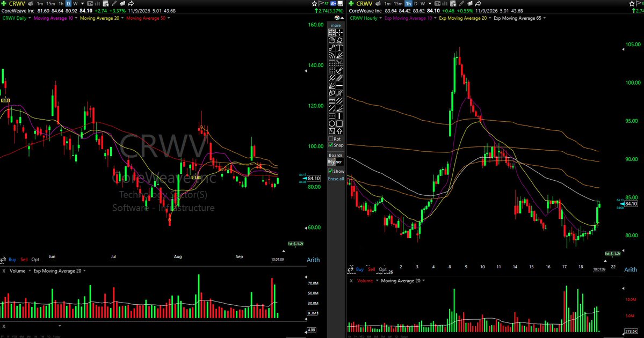Click the 84.10 price marker on right chart
The height and width of the screenshot is (338, 644).
pos(631,204)
